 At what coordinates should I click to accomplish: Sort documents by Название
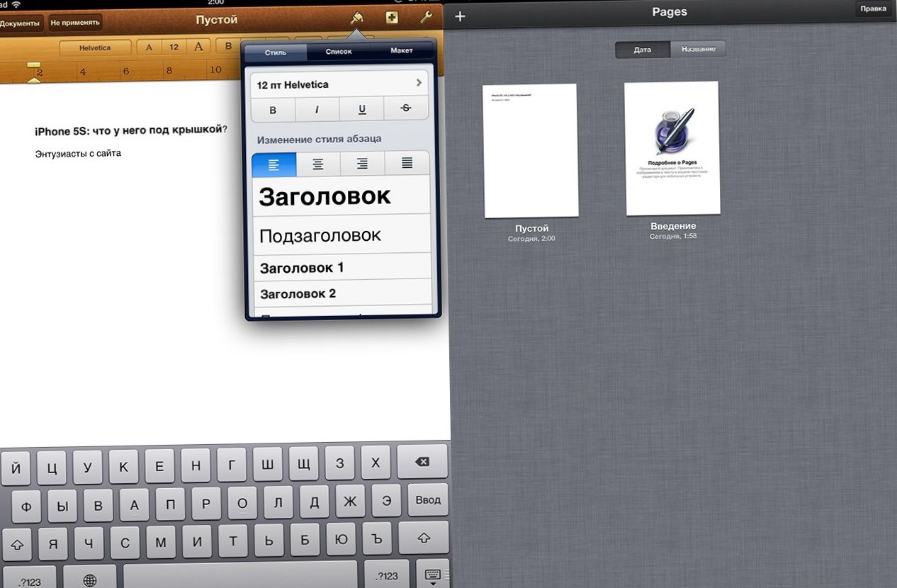(x=698, y=50)
